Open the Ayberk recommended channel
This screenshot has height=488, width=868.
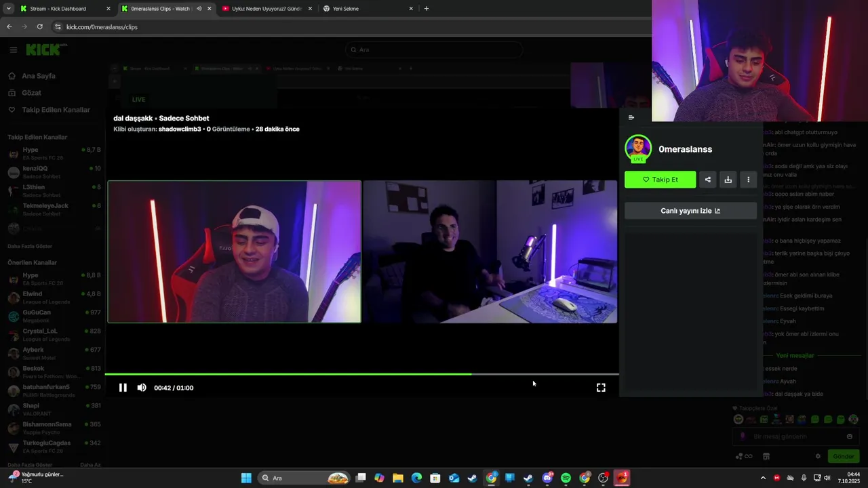pyautogui.click(x=54, y=353)
